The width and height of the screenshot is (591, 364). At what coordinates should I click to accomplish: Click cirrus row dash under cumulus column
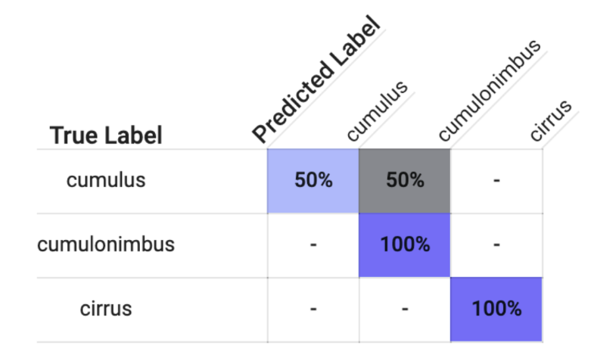pyautogui.click(x=313, y=309)
